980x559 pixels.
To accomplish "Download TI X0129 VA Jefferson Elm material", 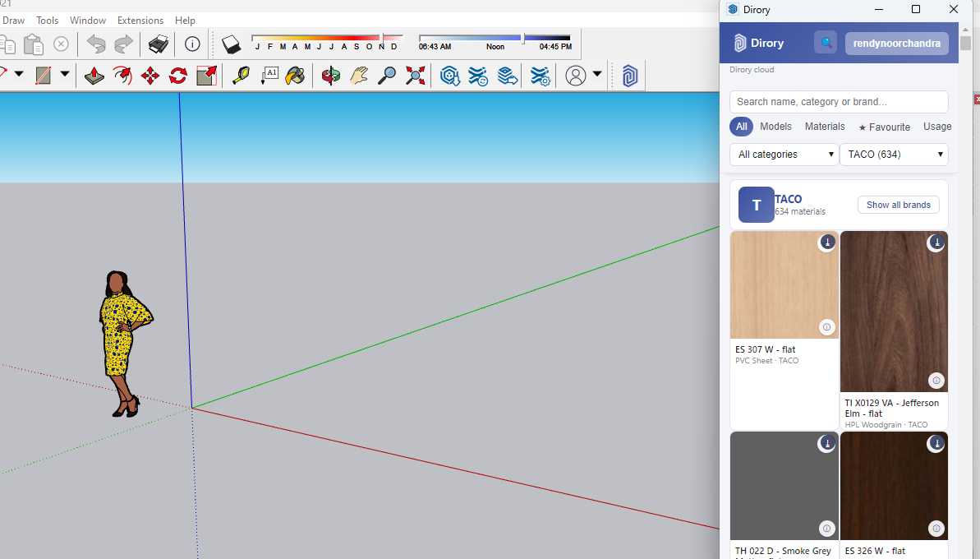I will [936, 242].
